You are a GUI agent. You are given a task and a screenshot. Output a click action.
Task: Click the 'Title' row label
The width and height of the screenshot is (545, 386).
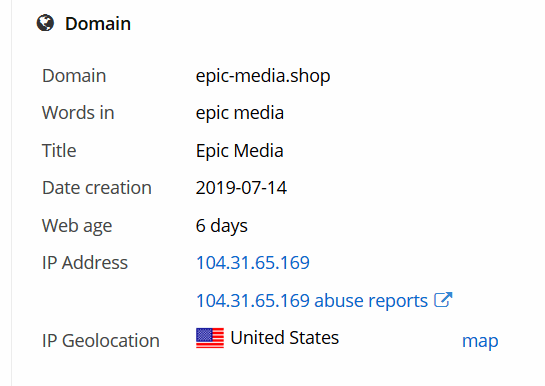pos(59,150)
